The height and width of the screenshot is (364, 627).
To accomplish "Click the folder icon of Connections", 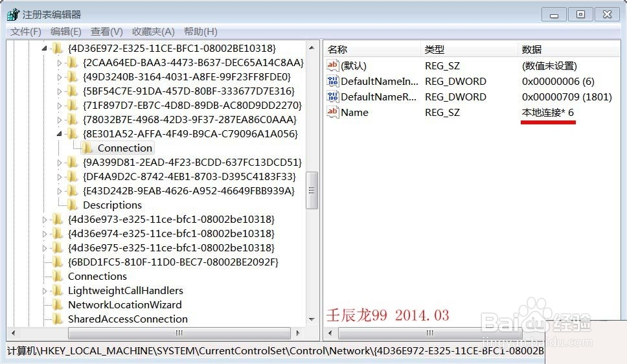I will click(x=58, y=276).
